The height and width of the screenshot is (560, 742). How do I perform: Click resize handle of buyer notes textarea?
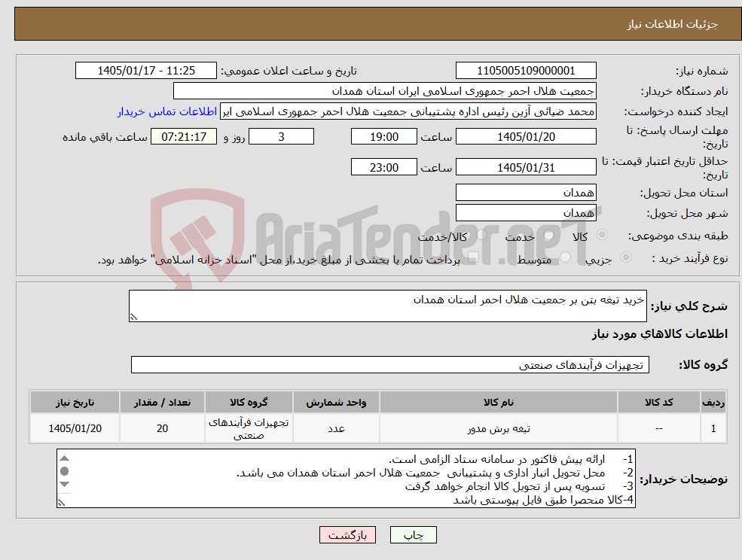click(x=61, y=503)
